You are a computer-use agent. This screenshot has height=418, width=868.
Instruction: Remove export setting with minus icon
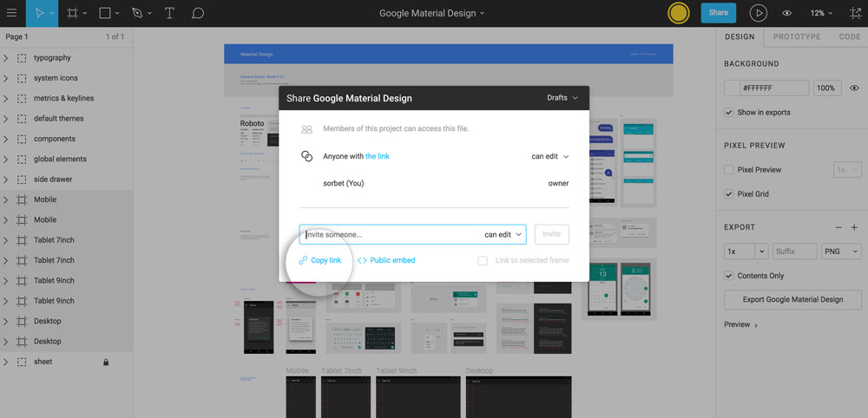[x=838, y=227]
